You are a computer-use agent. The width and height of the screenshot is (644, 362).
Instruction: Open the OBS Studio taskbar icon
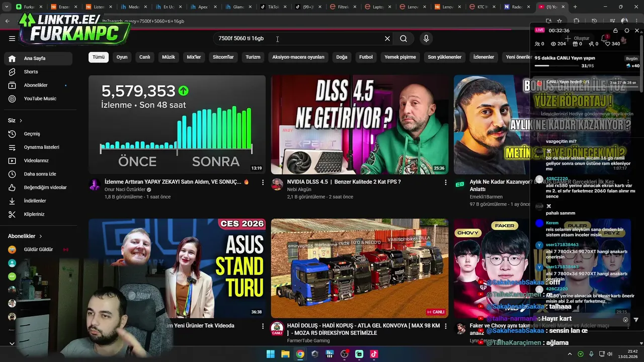[x=344, y=354]
